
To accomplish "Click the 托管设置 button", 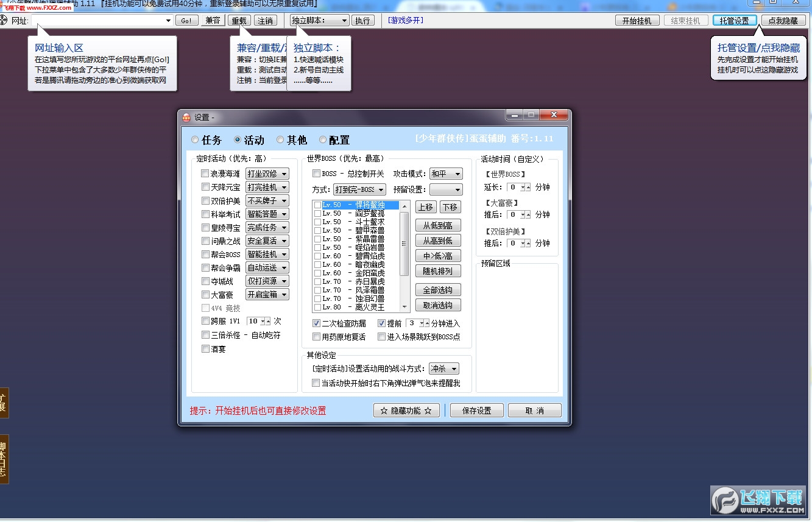I will [x=735, y=20].
